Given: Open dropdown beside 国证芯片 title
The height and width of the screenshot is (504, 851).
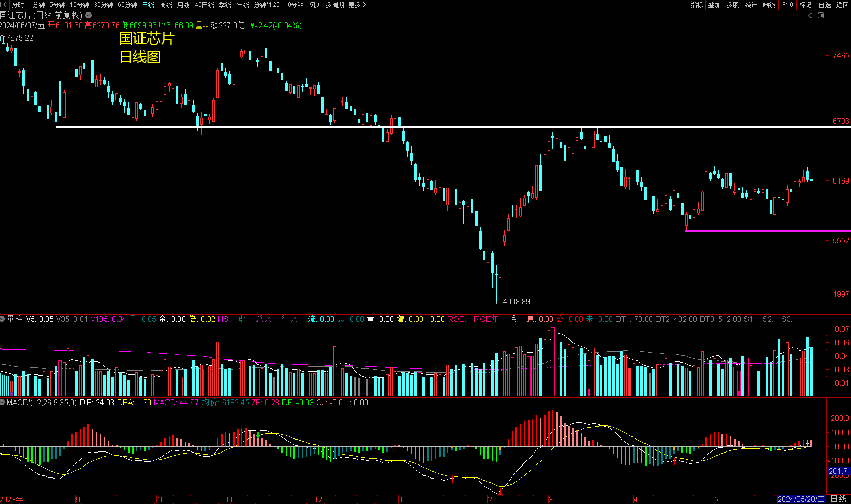Looking at the screenshot, I should [88, 16].
